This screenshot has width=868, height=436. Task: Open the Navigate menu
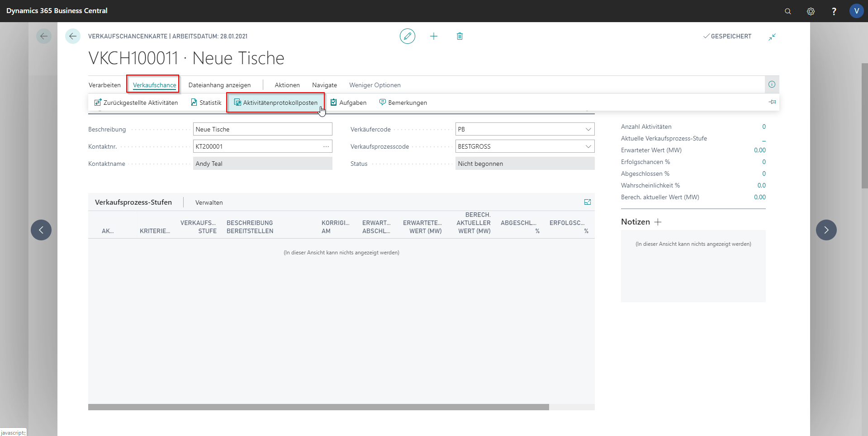(324, 85)
